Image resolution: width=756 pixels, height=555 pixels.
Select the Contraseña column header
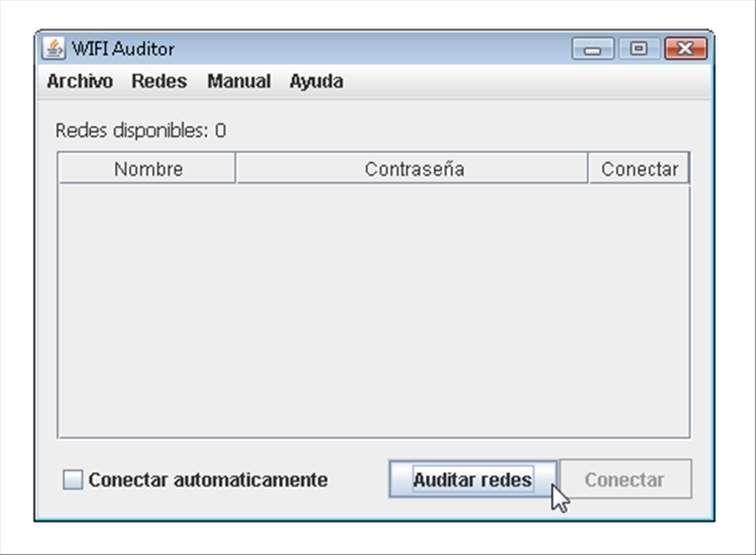click(412, 168)
